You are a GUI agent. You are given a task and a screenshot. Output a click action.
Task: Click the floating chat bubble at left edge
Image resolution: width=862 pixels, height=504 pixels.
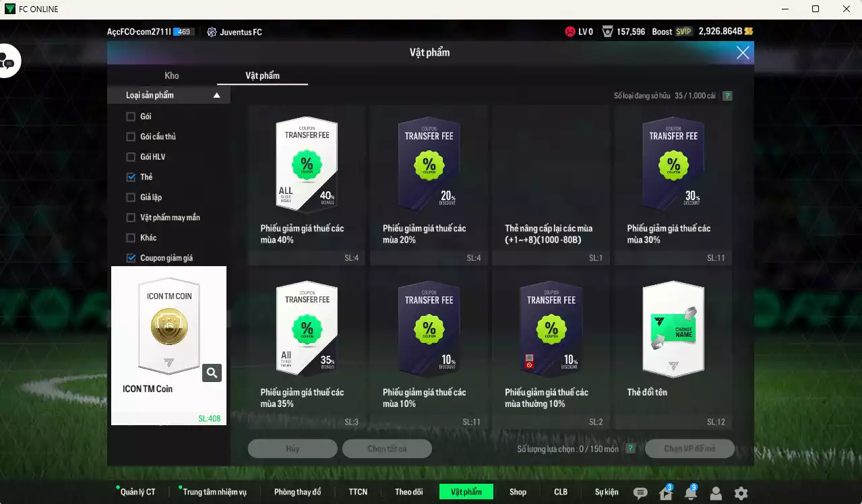[x=8, y=62]
